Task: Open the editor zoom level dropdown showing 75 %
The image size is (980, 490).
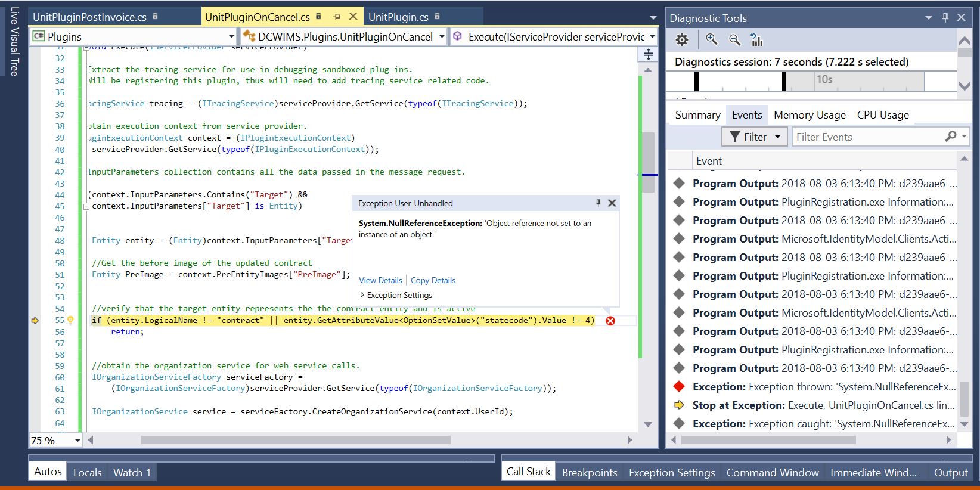Action: click(x=77, y=441)
